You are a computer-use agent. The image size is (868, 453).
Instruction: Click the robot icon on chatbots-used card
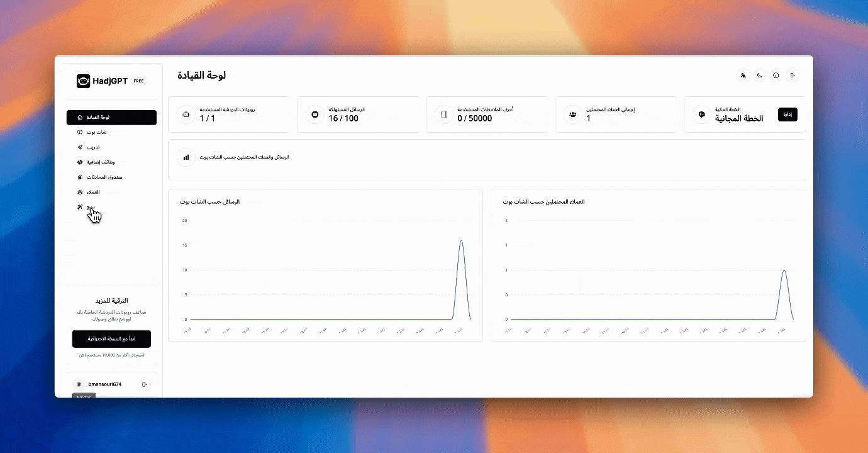click(186, 115)
